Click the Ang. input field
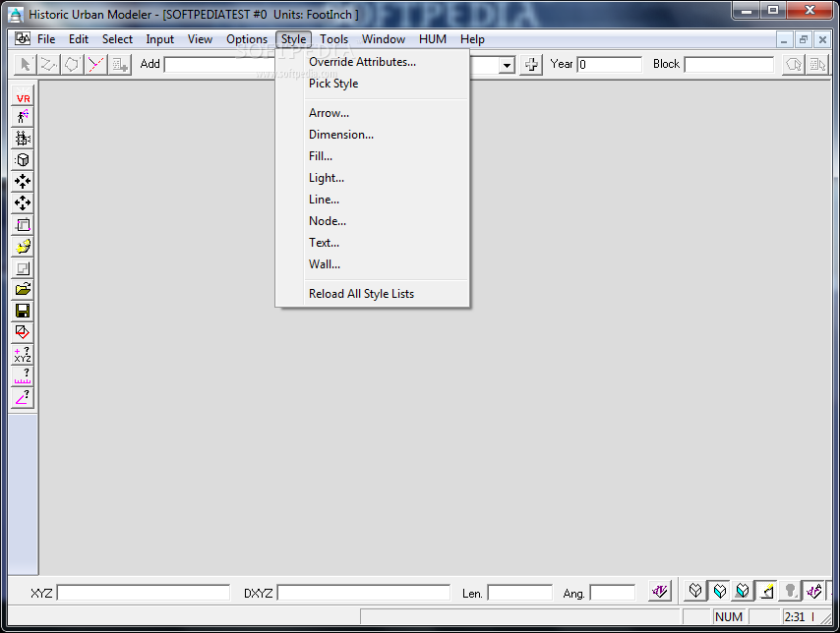Image resolution: width=840 pixels, height=633 pixels. [613, 593]
